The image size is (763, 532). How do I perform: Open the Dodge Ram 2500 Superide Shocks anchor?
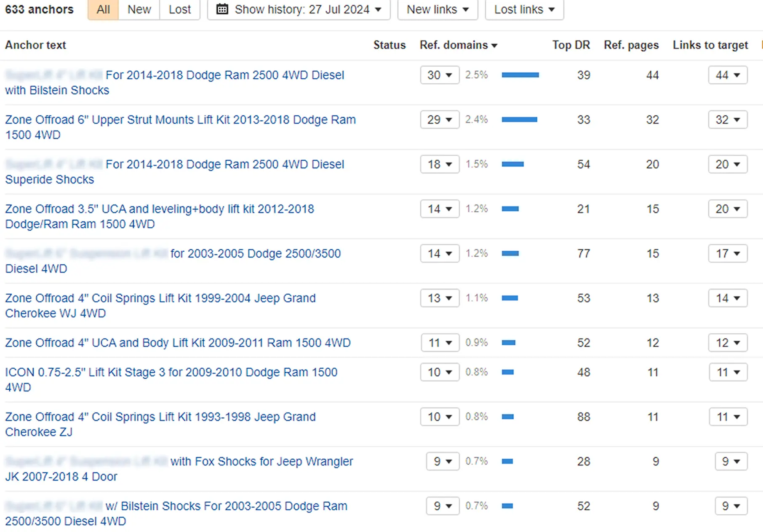(x=175, y=172)
